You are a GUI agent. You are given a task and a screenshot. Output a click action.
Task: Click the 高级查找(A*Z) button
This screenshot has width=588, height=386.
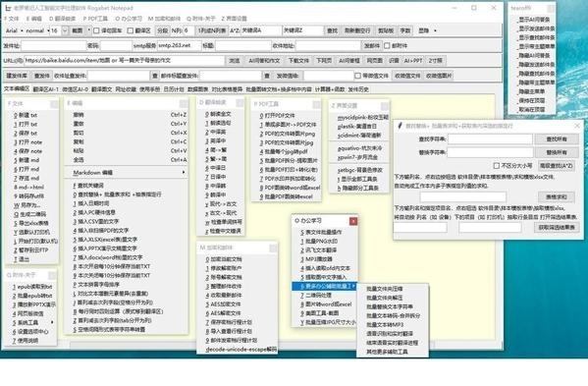[x=557, y=165]
